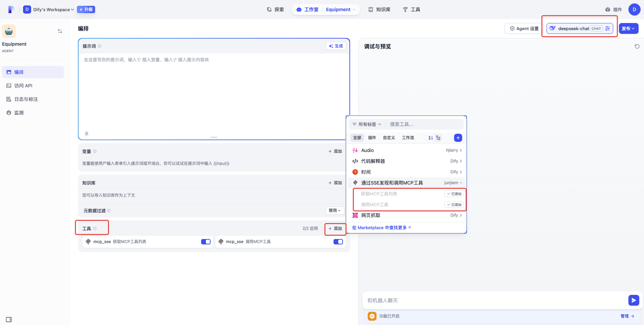
Task: Go to 探索 in top navigation
Action: (x=275, y=9)
